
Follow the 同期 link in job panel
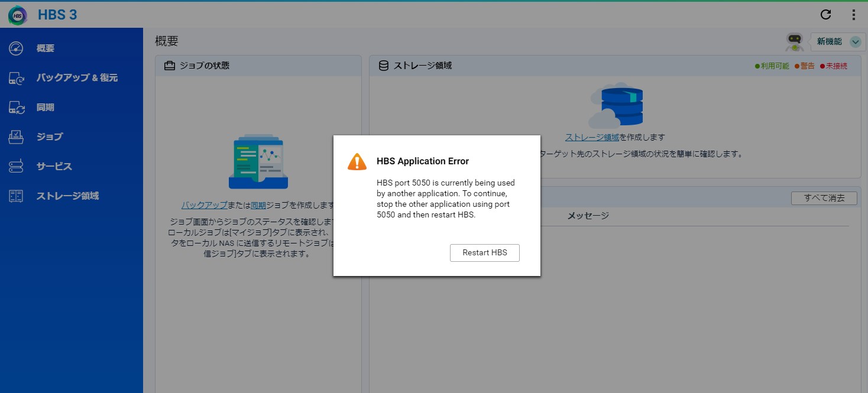[258, 205]
